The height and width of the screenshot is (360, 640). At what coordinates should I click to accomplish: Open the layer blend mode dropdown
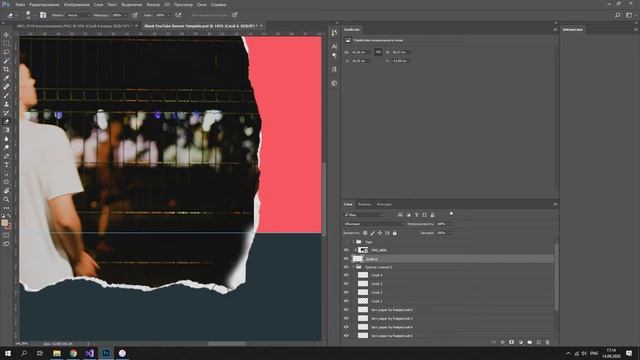(374, 224)
